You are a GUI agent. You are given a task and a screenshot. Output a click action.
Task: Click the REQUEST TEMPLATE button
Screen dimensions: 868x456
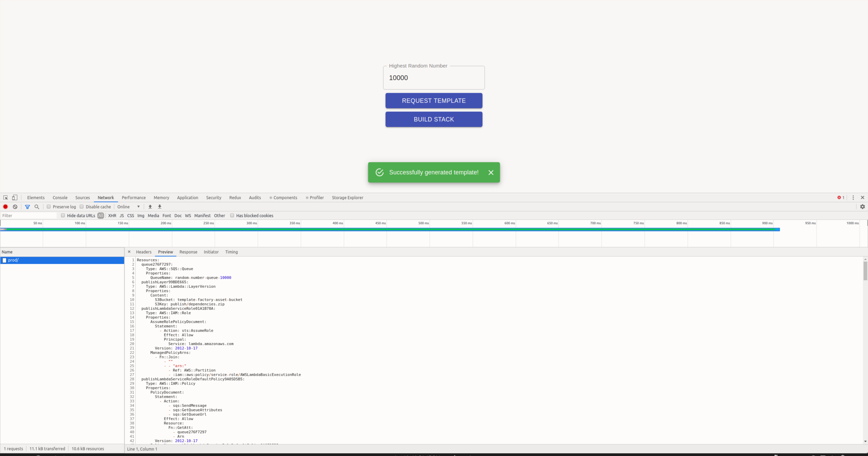434,100
